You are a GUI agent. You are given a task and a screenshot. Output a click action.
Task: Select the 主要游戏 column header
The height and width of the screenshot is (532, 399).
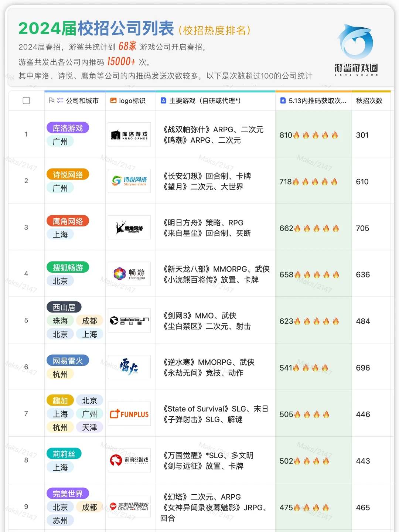point(215,100)
